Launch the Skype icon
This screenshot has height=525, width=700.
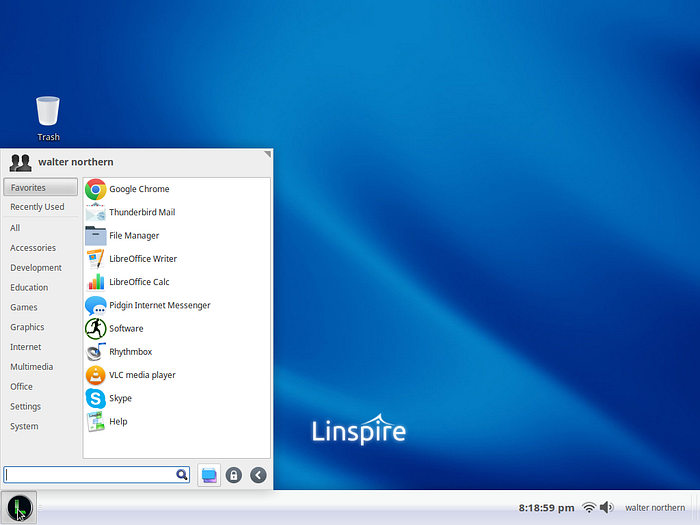coord(96,398)
